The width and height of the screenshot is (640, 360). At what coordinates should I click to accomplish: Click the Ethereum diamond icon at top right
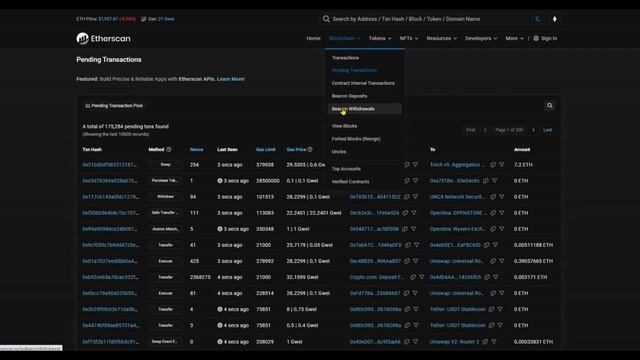tap(554, 19)
